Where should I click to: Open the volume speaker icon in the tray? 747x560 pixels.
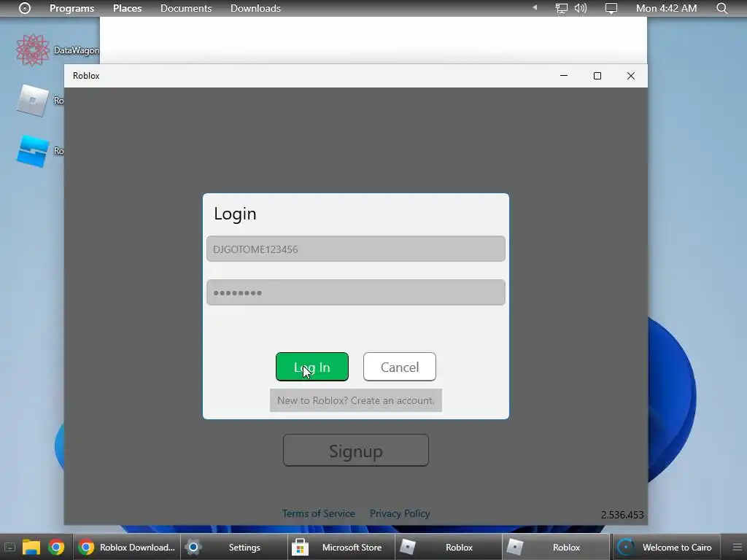(580, 8)
